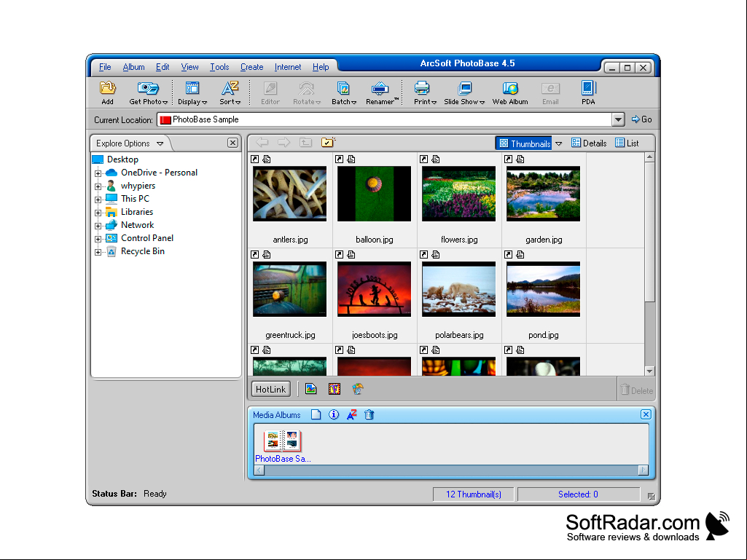This screenshot has height=560, width=747.
Task: Click the first picture icon next to HotLink
Action: 311,389
